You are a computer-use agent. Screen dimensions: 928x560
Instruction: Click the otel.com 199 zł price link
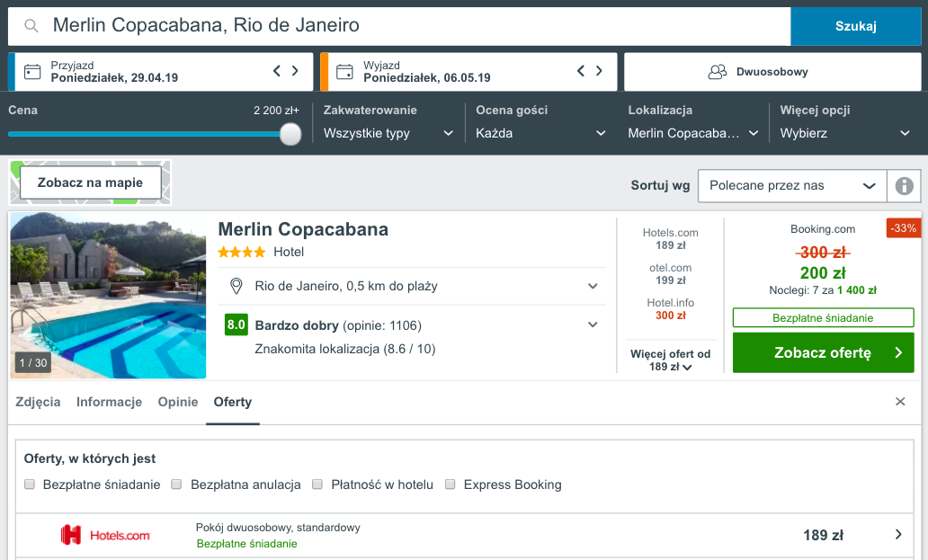tap(670, 274)
